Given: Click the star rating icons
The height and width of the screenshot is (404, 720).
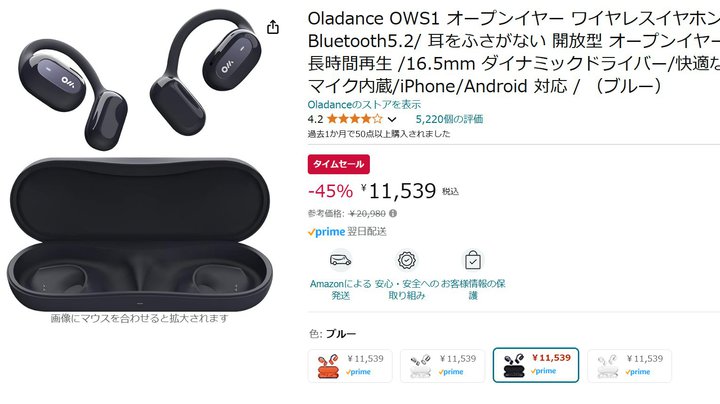Looking at the screenshot, I should [x=354, y=119].
